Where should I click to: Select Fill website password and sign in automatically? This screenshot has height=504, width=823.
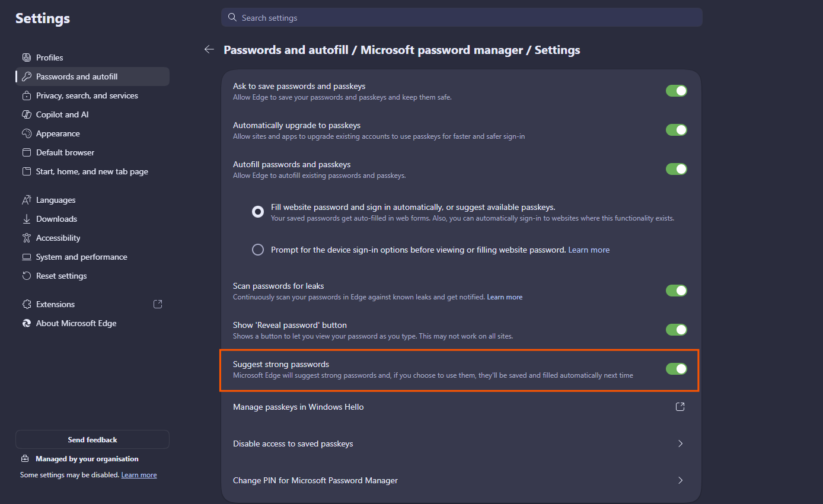pos(258,212)
